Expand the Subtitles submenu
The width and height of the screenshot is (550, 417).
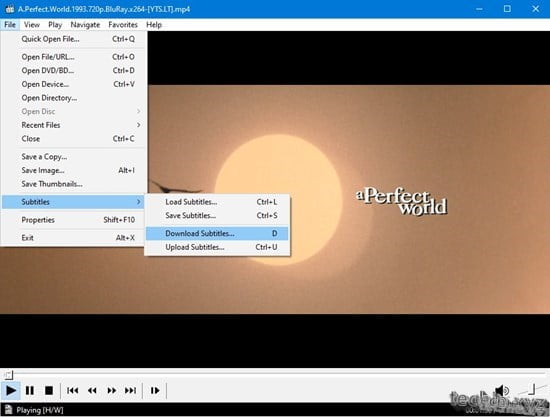[x=73, y=202]
